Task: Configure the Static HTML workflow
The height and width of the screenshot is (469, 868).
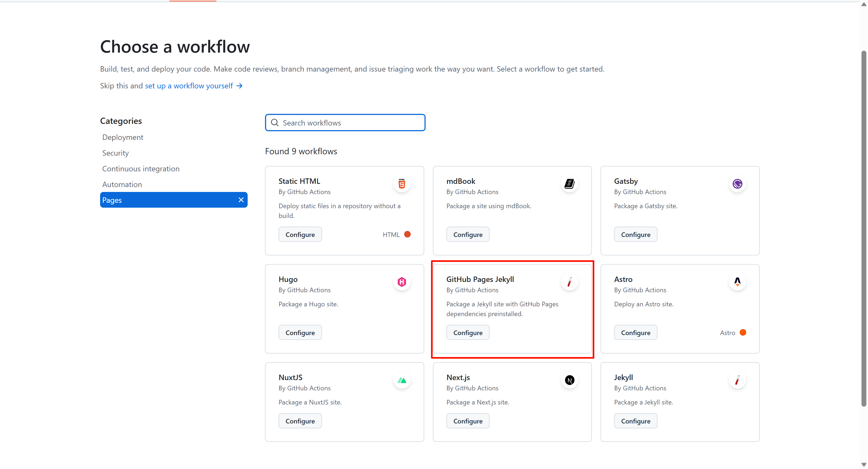Action: click(x=300, y=234)
